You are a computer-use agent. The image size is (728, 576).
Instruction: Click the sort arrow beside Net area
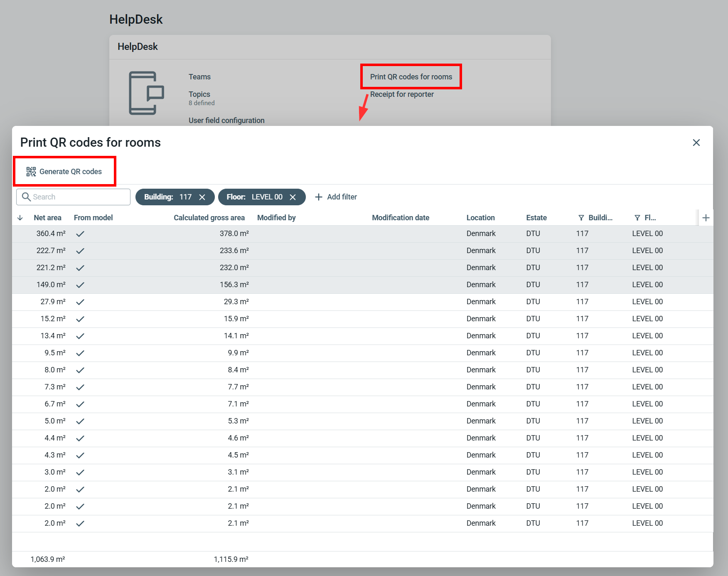click(x=20, y=218)
